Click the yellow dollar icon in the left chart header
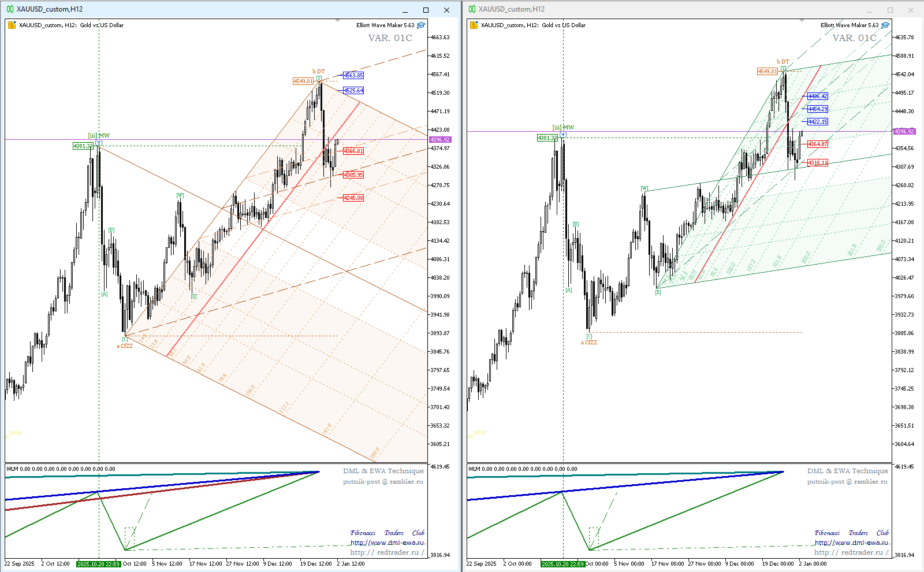 [x=12, y=25]
